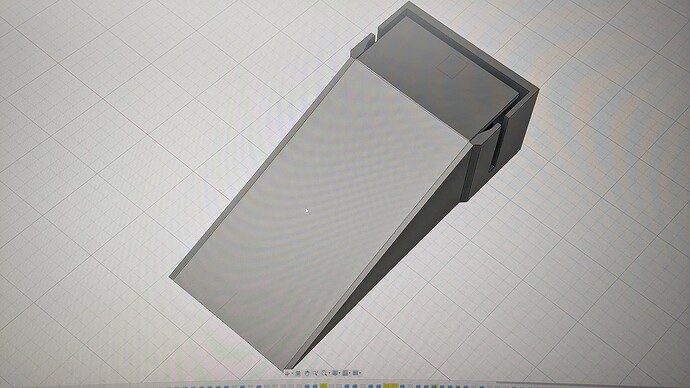Activate the Look At tool

(298, 373)
